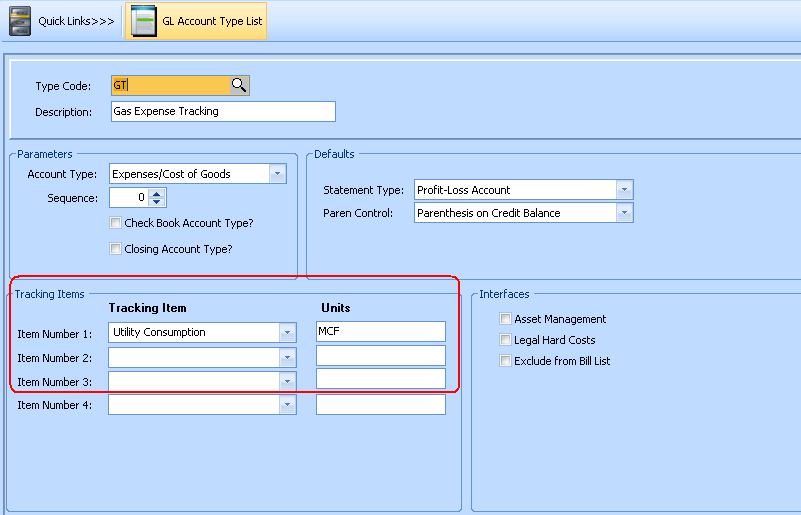Click the Type Code search magnifier icon

pyautogui.click(x=239, y=86)
